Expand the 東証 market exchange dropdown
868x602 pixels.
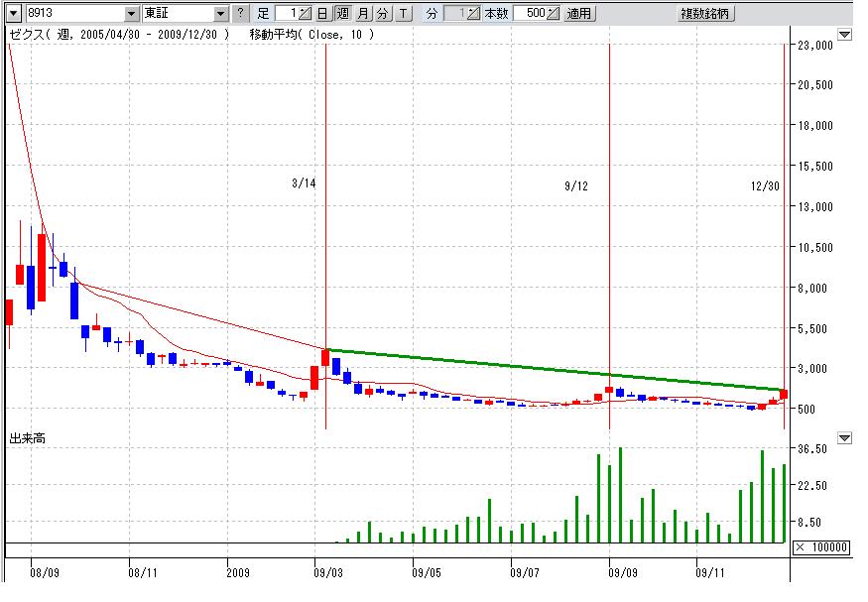click(x=221, y=14)
